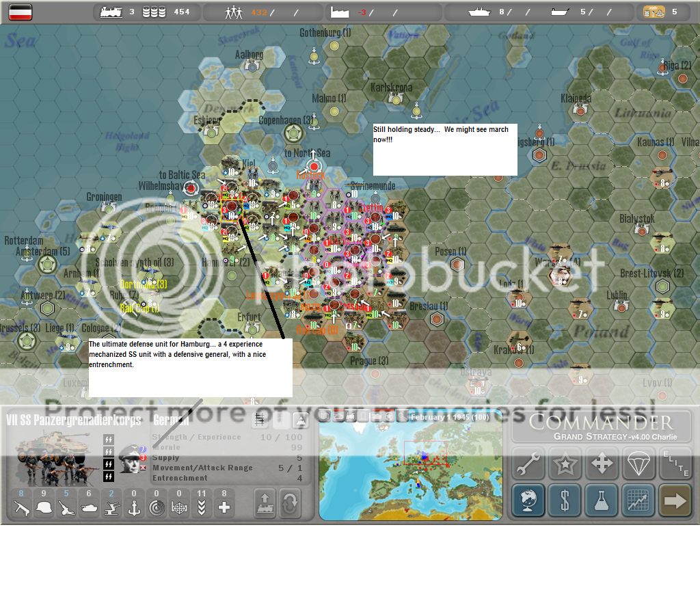
Task: Click the Movement/Attack Range row
Action: point(228,468)
